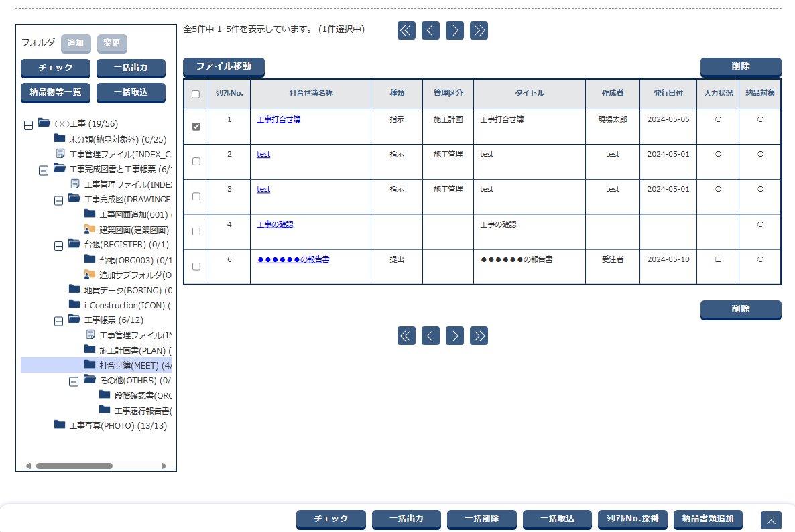Click 工事管理ファイル(INDEX_C document icon
795x532 pixels.
point(60,153)
